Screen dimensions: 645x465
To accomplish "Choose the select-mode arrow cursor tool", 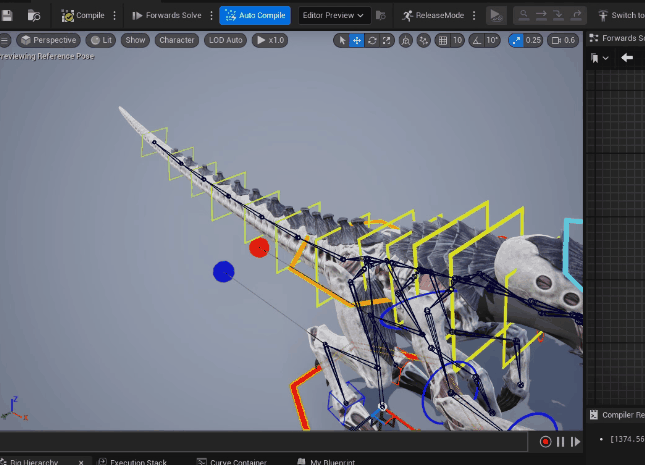I will 342,40.
